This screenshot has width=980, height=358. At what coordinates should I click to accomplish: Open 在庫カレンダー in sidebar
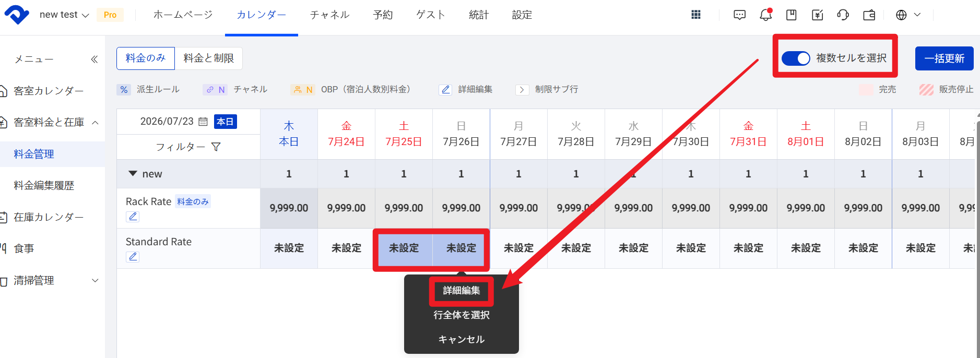pyautogui.click(x=49, y=217)
